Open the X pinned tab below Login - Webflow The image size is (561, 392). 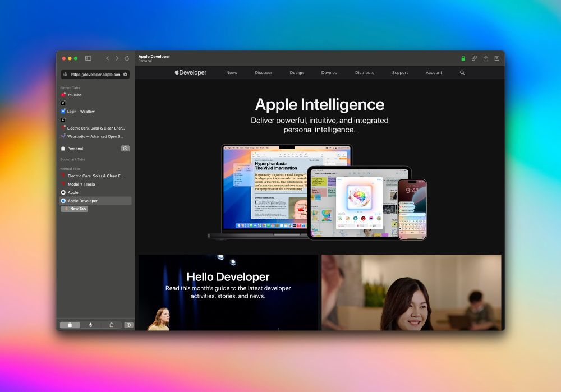tap(95, 119)
